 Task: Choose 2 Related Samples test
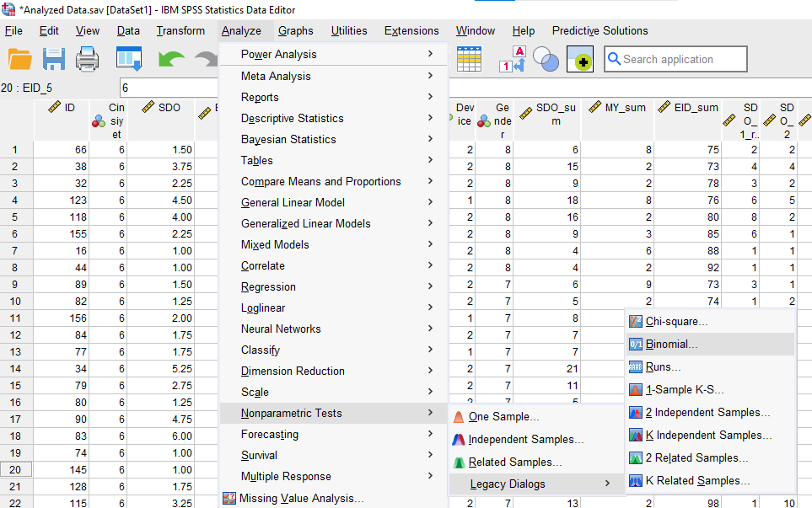click(x=710, y=457)
